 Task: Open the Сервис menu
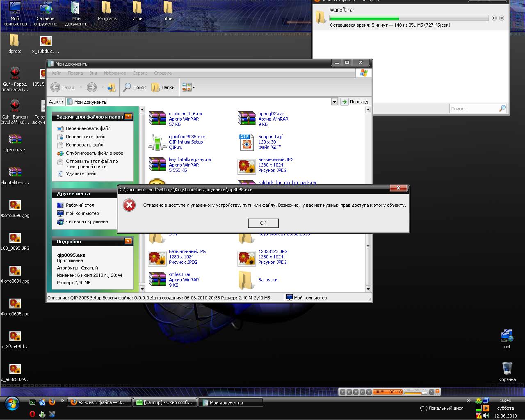pos(140,73)
